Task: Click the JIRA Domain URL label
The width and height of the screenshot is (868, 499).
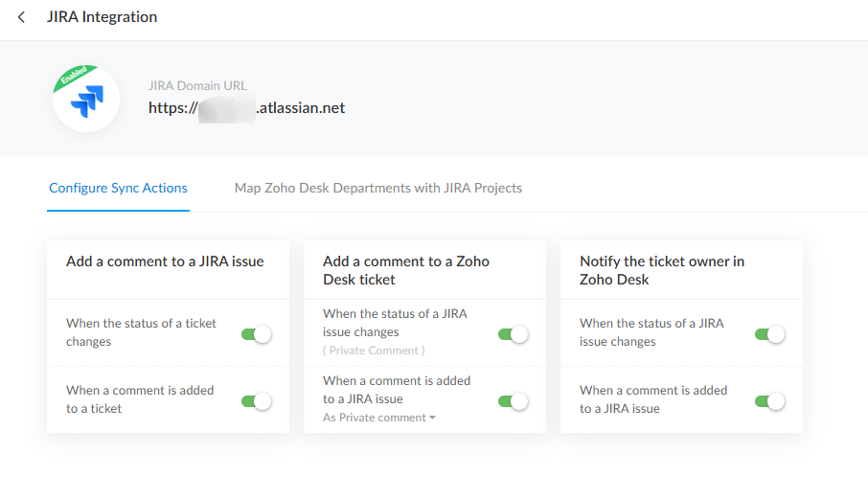Action: tap(197, 86)
